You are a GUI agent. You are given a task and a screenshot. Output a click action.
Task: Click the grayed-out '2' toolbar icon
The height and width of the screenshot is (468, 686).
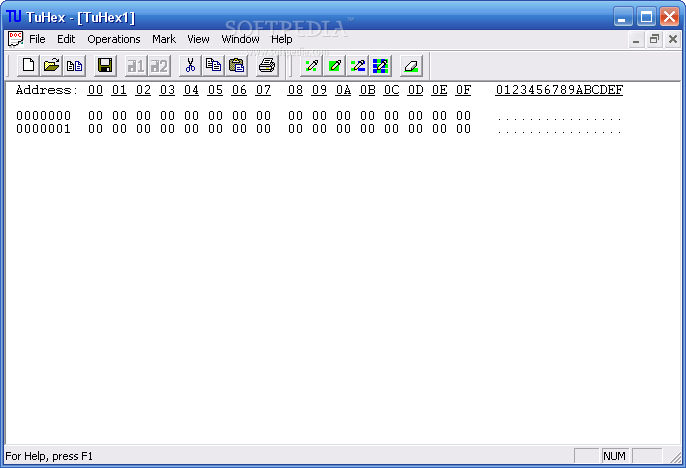(159, 66)
